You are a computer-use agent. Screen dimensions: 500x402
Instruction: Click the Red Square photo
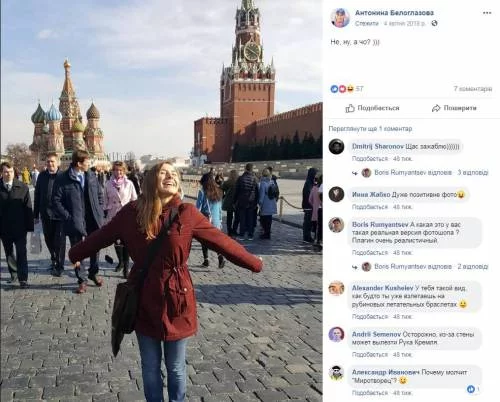coord(161,201)
